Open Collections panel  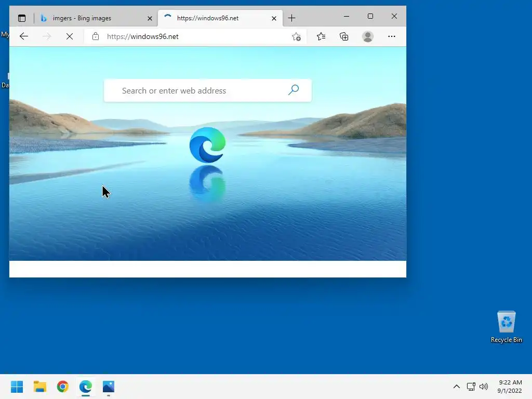344,36
